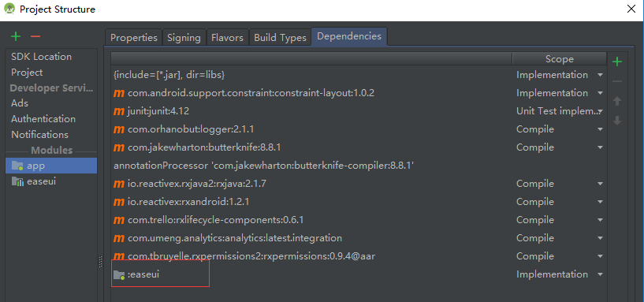Screen dimensions: 644x302
Task: Click the Maven icon beside rxjava:2.1.7
Action: 119,184
